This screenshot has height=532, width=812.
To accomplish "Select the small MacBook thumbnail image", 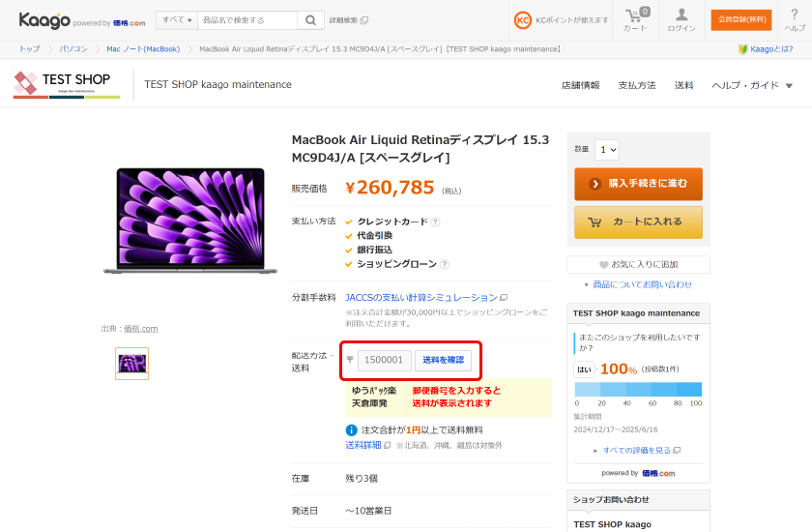I will pyautogui.click(x=132, y=364).
